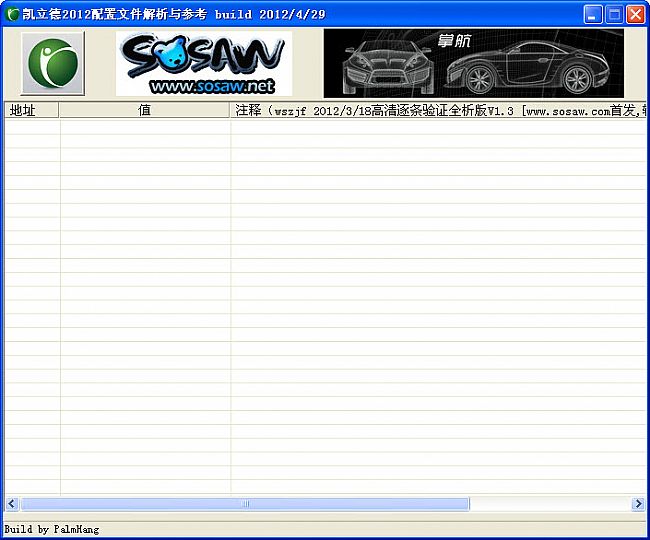This screenshot has width=650, height=540.
Task: Click the 掌航 car banner image
Action: tap(473, 63)
